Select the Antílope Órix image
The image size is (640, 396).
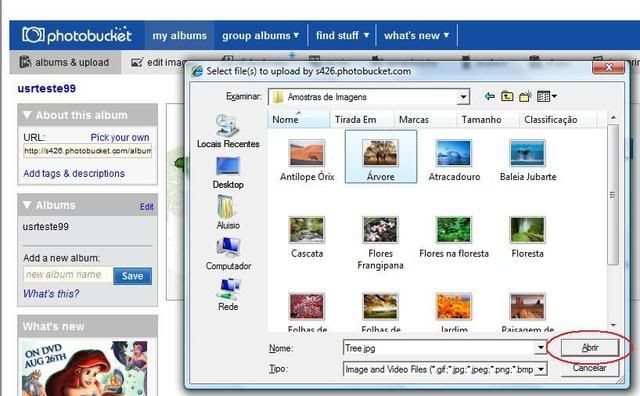click(307, 160)
